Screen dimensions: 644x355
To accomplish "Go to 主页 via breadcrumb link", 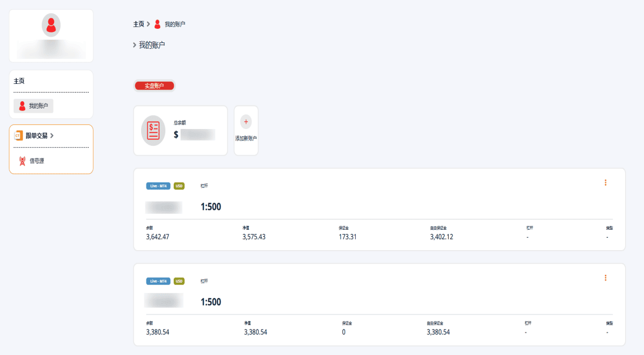I will pyautogui.click(x=139, y=24).
